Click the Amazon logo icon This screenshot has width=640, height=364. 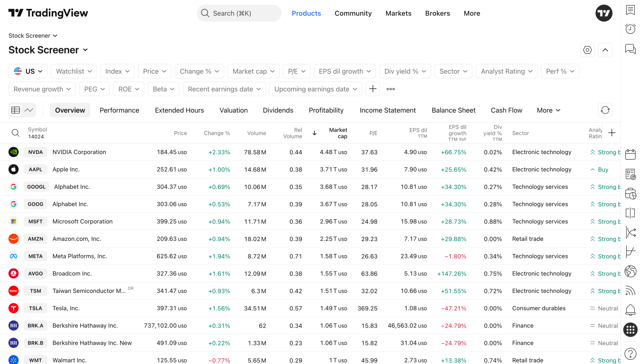(x=13, y=239)
